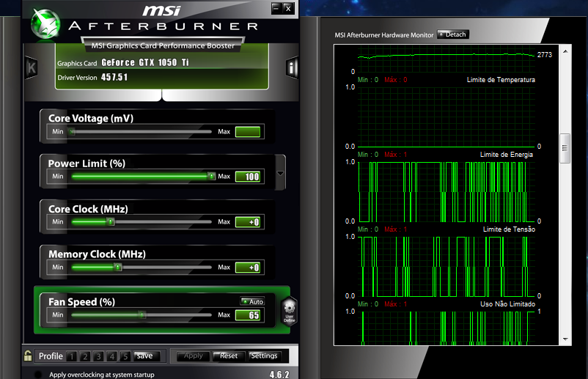Click the Core Voltage slider handle
This screenshot has height=379, width=588.
tap(73, 131)
